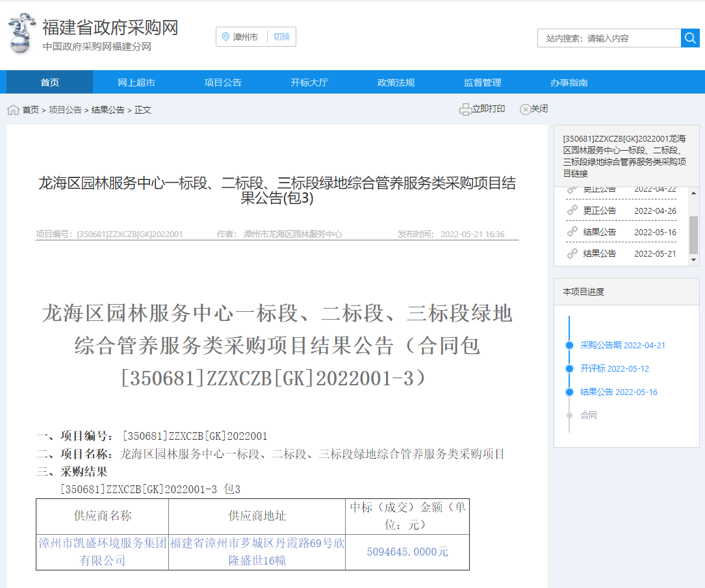Click 开评标 2022-05-12 progress step
Viewport: 705px width, 588px height.
(x=615, y=368)
